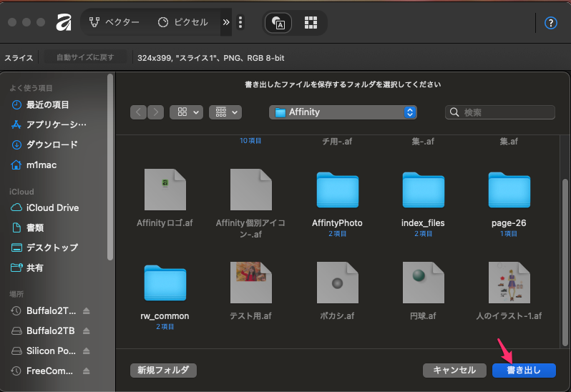
Task: Click the 自動サイズに戻す button
Action: 85,57
